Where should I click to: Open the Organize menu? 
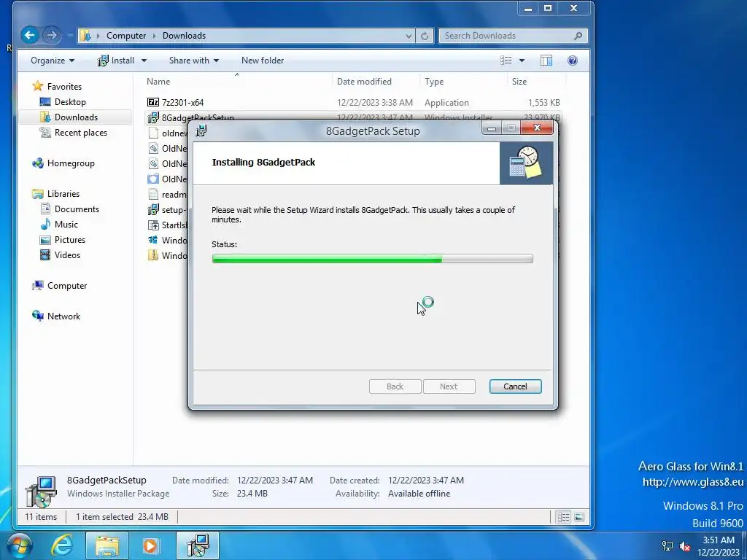[53, 61]
